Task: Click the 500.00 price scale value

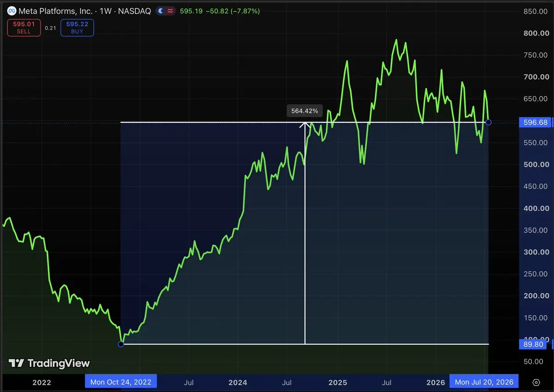Action: (x=537, y=165)
